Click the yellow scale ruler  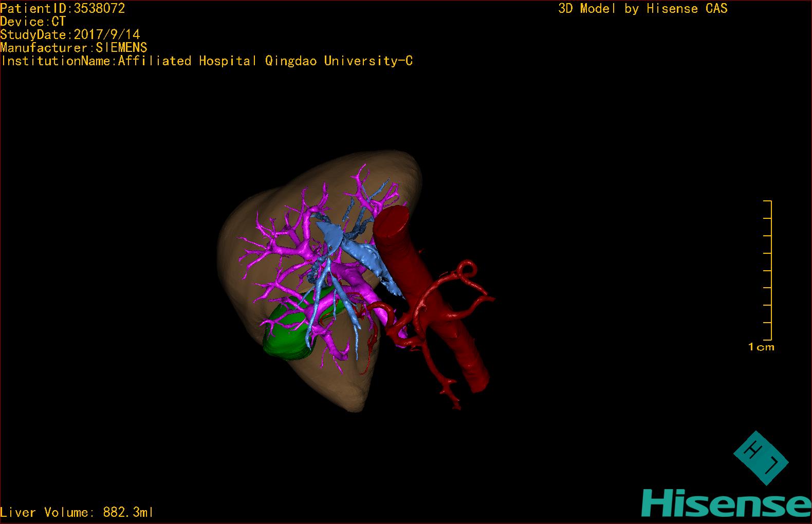point(768,271)
